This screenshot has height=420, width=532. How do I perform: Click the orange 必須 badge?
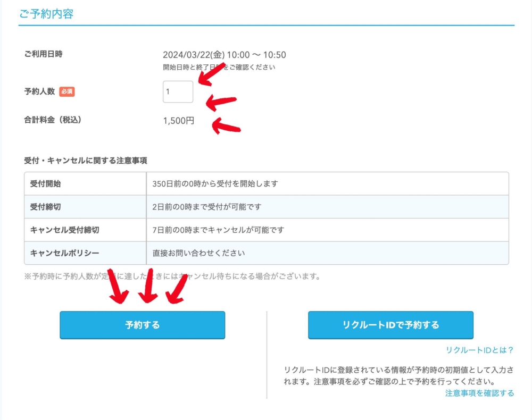[x=66, y=91]
